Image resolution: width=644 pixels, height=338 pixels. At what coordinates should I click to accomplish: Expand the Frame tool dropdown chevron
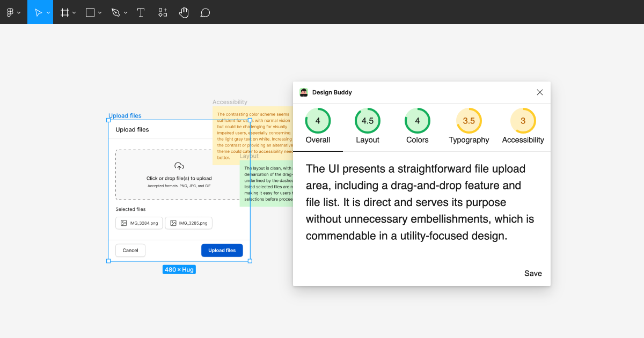click(74, 13)
